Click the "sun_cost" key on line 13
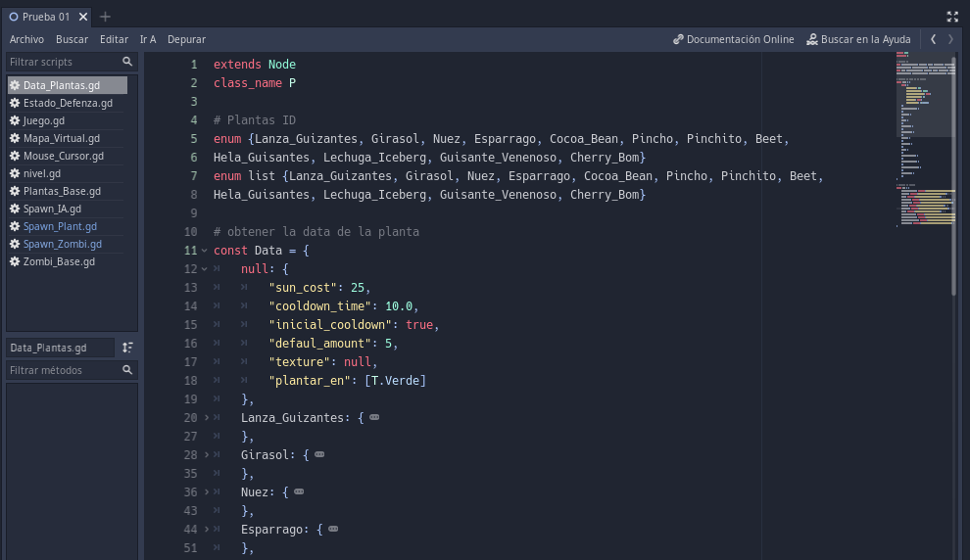Viewport: 970px width, 560px height. click(303, 288)
